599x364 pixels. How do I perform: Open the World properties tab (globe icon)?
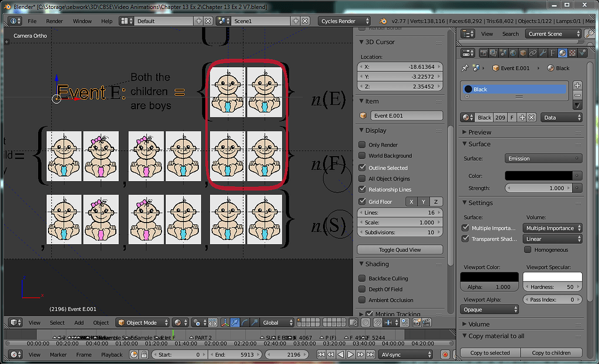click(513, 53)
